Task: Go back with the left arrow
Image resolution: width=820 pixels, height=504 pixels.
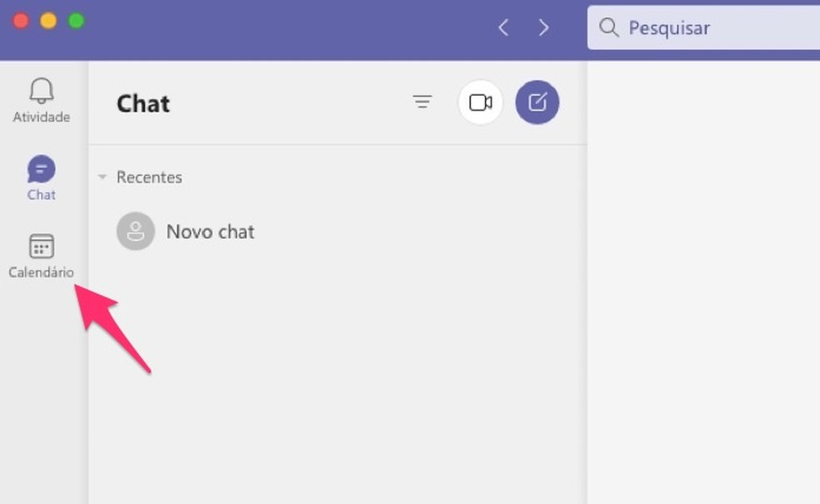Action: pyautogui.click(x=503, y=28)
